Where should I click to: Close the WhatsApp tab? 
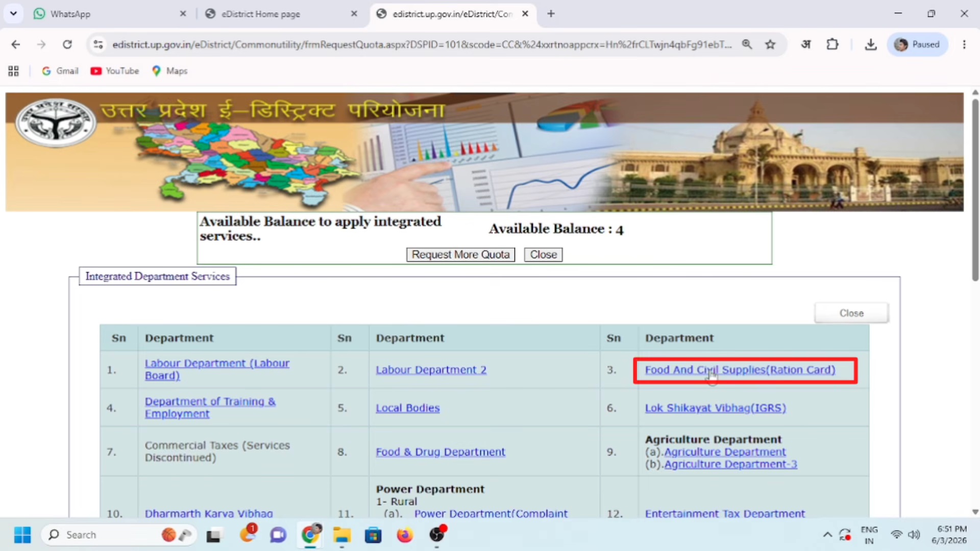[183, 14]
